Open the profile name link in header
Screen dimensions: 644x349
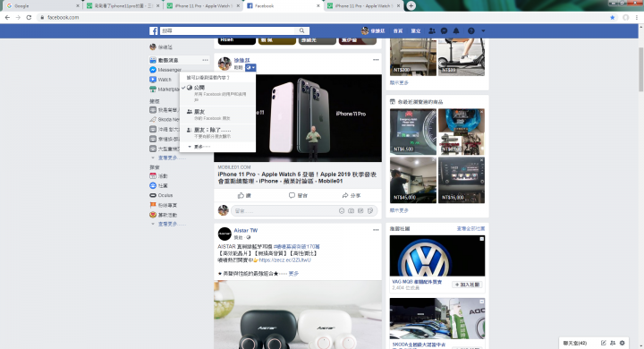[x=373, y=30]
